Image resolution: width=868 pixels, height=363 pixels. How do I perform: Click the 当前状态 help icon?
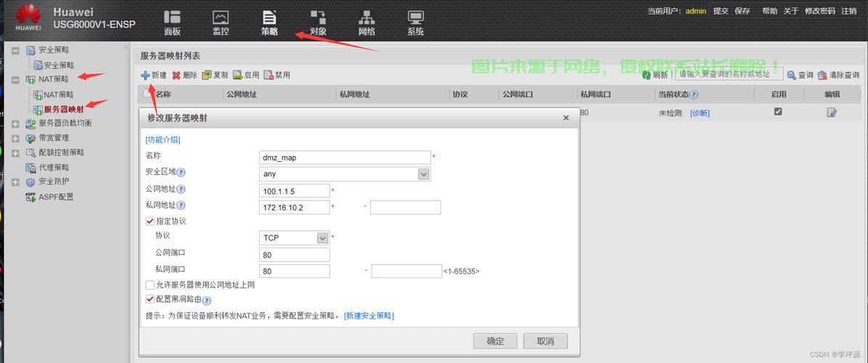pos(694,94)
